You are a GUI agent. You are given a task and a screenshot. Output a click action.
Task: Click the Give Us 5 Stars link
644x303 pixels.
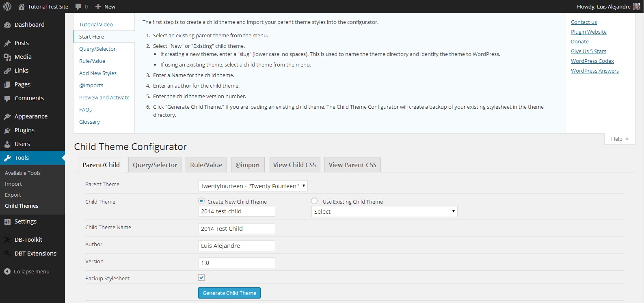tap(588, 51)
